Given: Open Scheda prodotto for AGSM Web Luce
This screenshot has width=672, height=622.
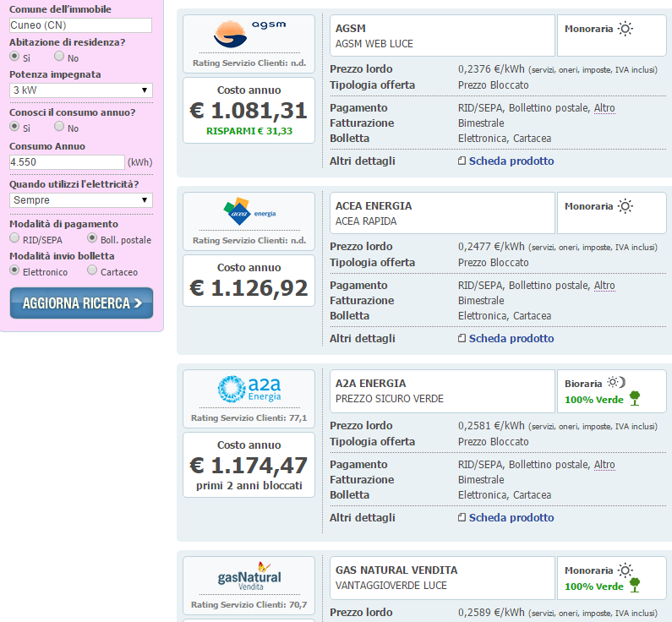Looking at the screenshot, I should click(511, 161).
